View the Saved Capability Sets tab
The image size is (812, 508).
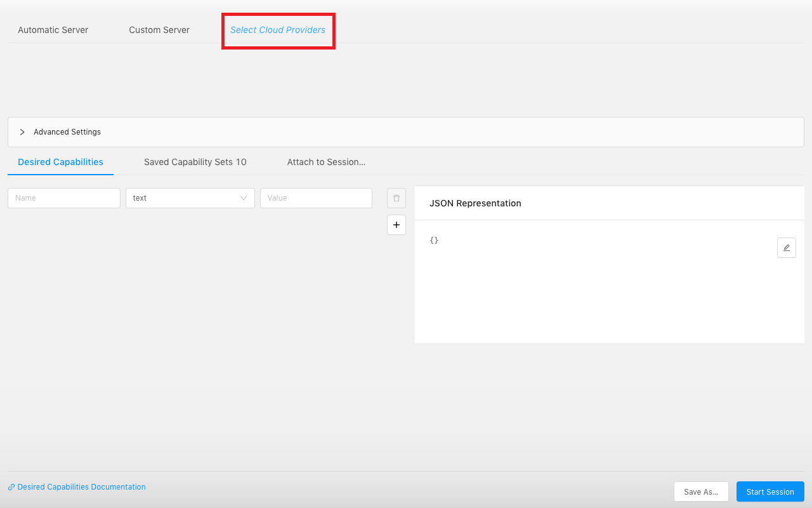195,162
